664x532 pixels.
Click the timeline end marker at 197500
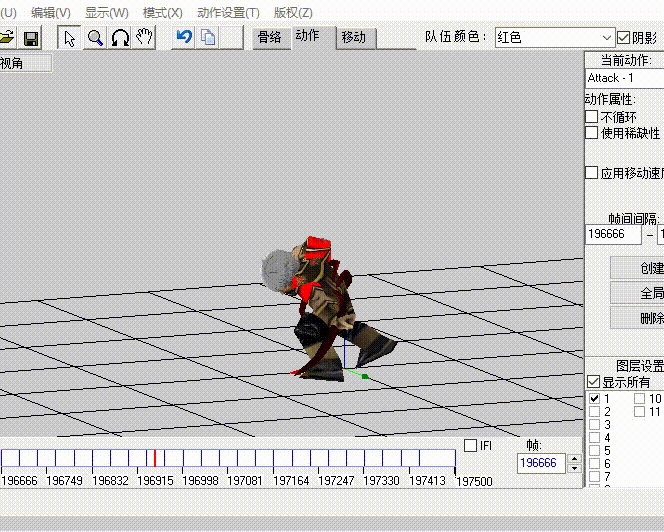click(455, 470)
